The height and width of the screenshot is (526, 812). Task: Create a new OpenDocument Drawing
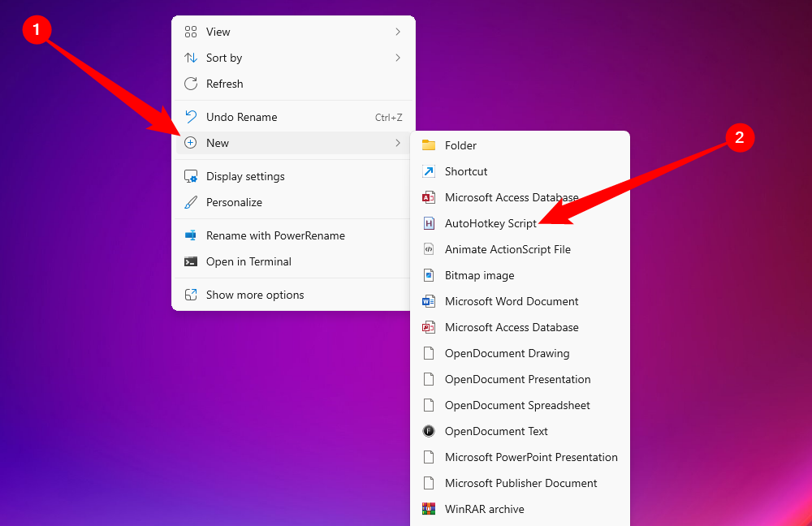coord(520,353)
